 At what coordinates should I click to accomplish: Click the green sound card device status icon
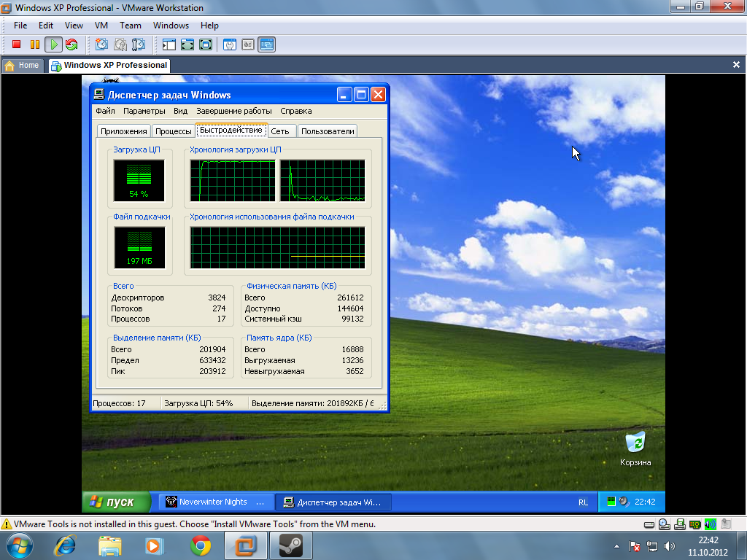[710, 524]
